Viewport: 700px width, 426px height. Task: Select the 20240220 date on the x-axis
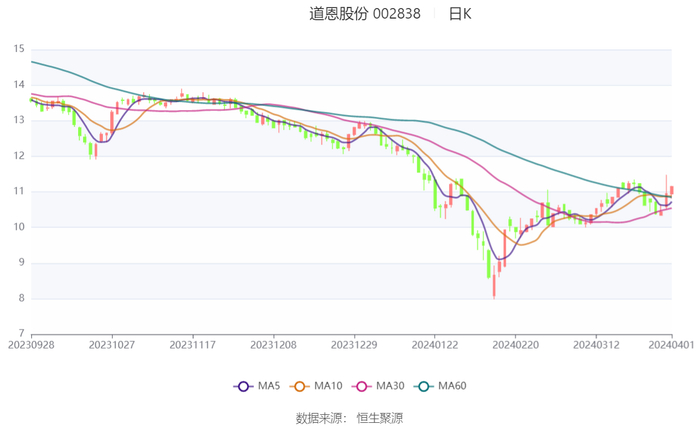coord(515,343)
